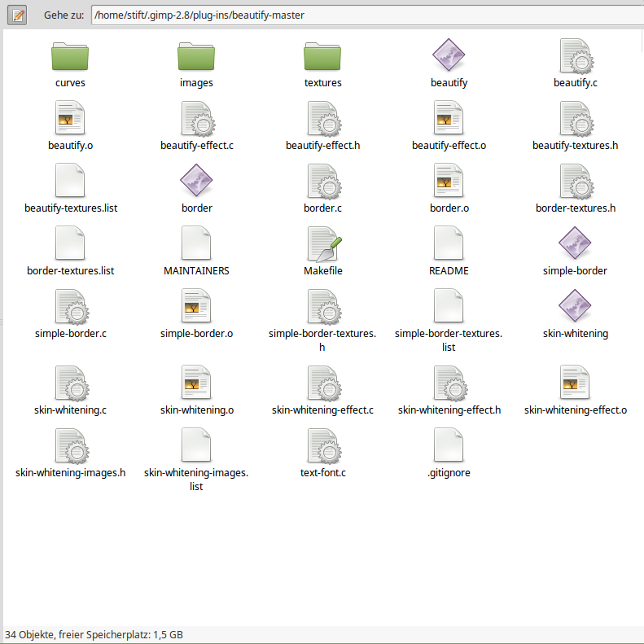Select skin-whitening-effect.o file
The image size is (644, 644).
(x=576, y=383)
